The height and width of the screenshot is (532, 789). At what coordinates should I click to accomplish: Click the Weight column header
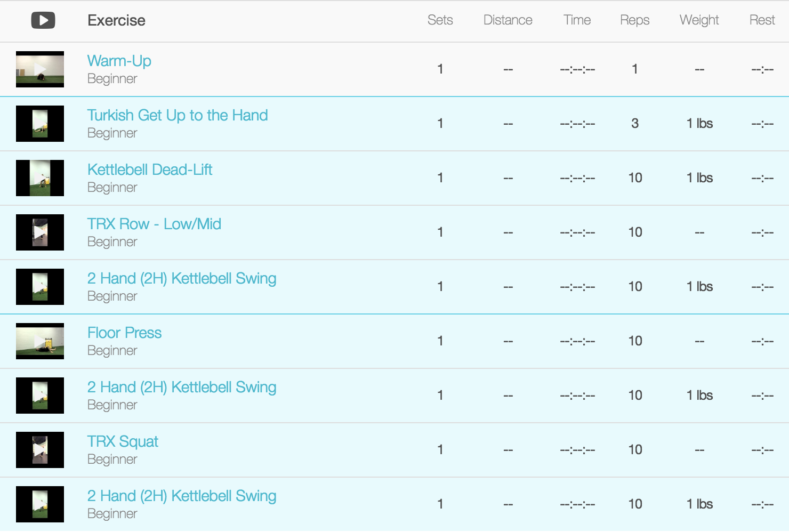699,20
